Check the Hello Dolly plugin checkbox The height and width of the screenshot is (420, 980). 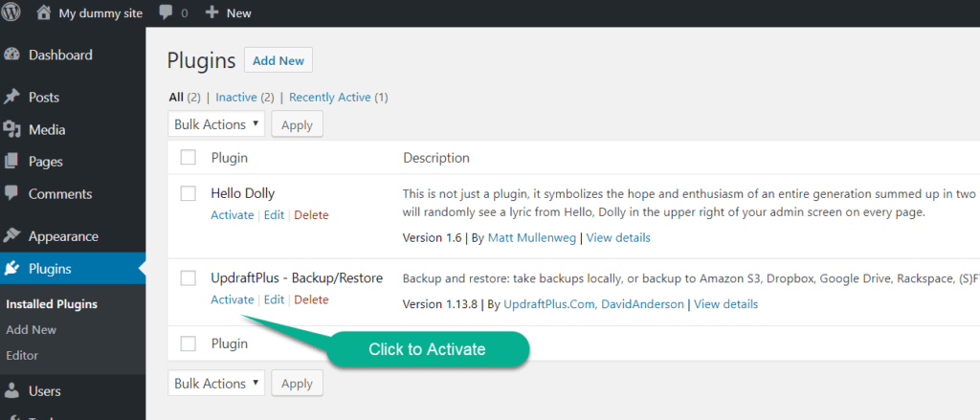pyautogui.click(x=189, y=193)
